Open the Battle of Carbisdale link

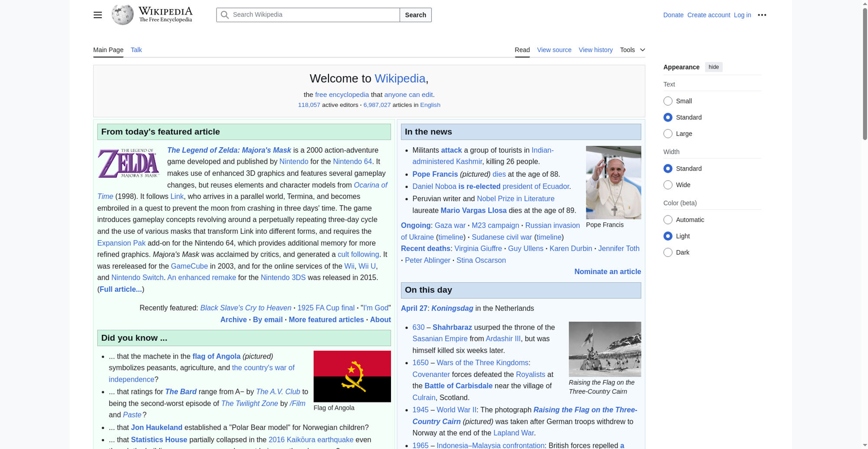point(458,386)
